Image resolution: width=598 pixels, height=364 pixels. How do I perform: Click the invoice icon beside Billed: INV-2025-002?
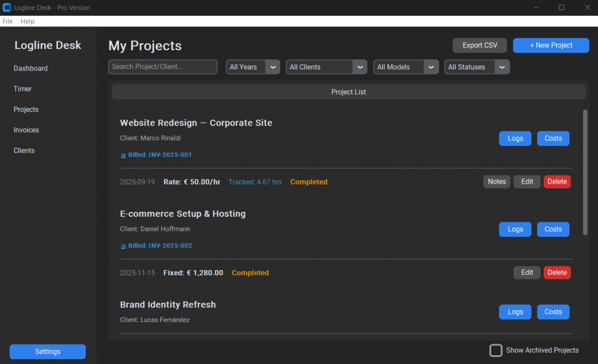tap(123, 247)
